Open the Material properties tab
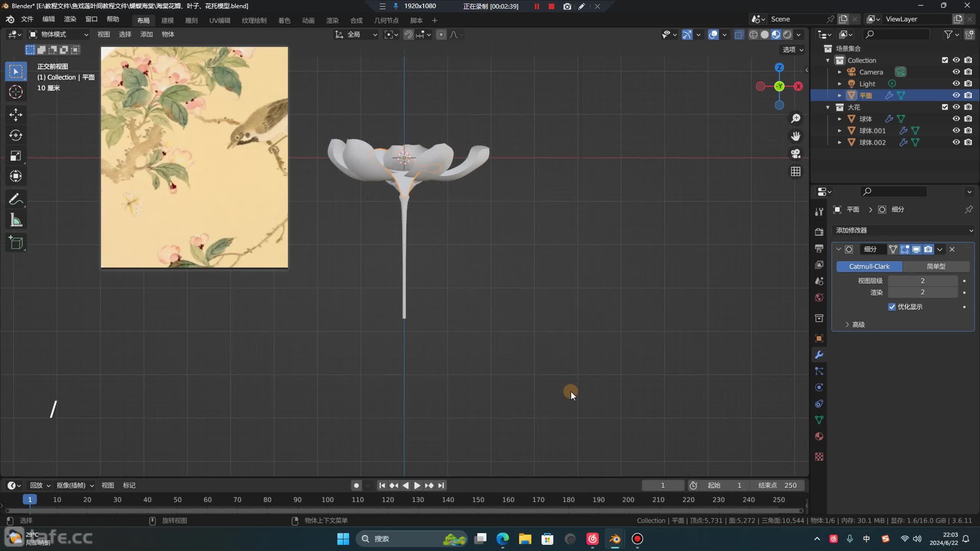The image size is (980, 551). 819,436
